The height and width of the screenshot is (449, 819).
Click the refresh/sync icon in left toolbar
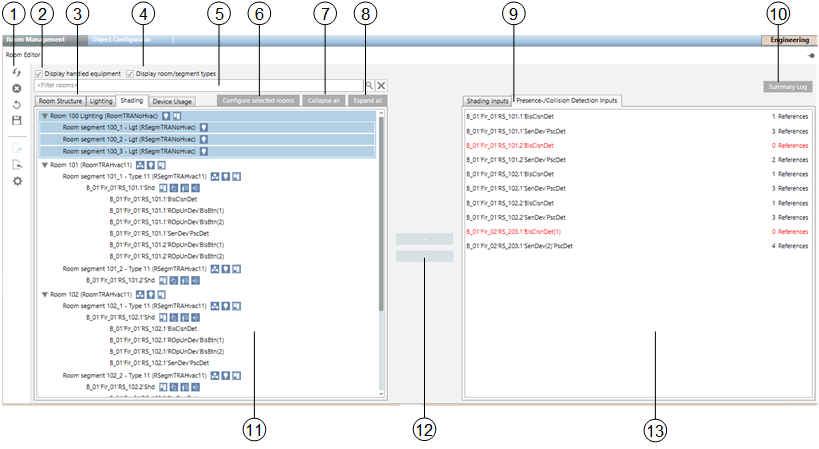click(16, 73)
